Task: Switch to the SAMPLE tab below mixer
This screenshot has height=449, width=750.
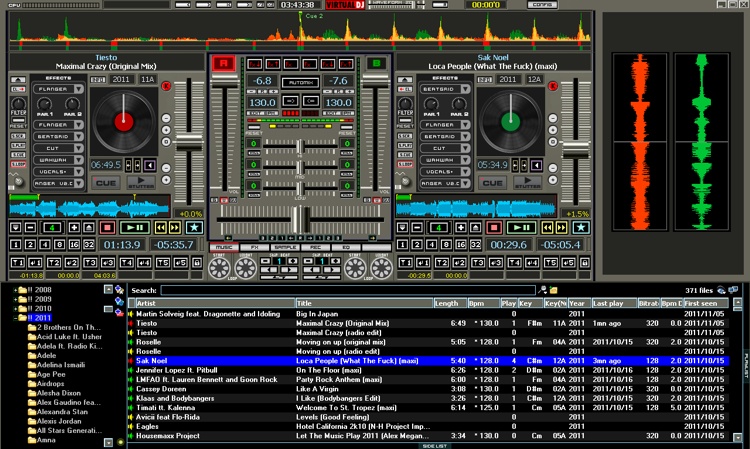Action: coord(285,247)
